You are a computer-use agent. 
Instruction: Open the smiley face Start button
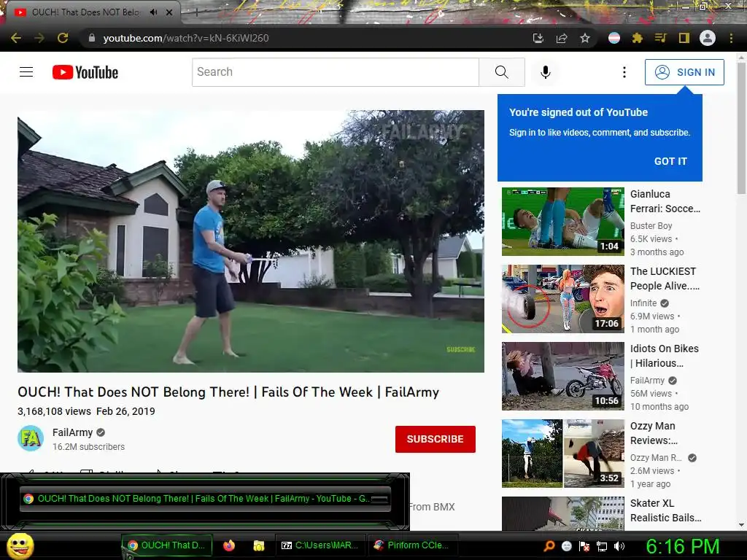20,545
